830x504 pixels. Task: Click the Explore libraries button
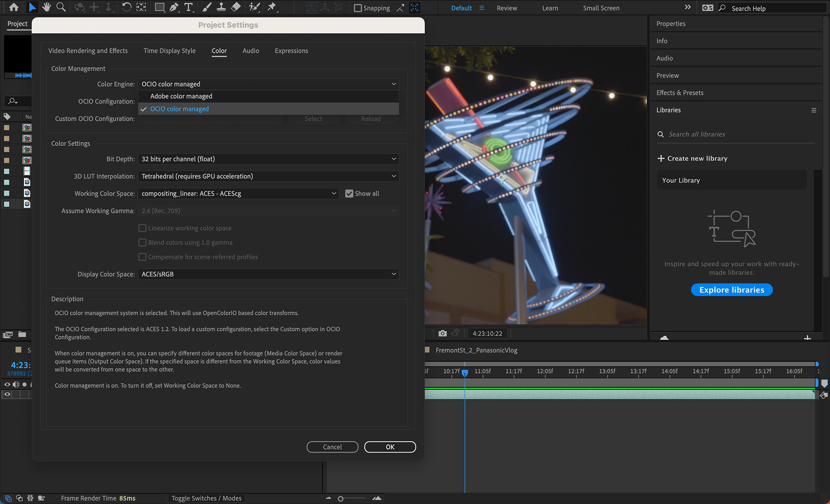[x=732, y=290]
